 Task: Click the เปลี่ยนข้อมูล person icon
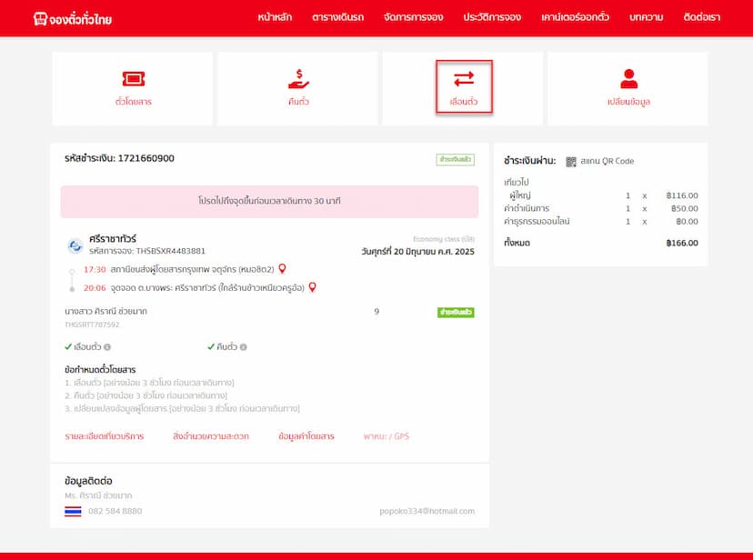tap(628, 79)
